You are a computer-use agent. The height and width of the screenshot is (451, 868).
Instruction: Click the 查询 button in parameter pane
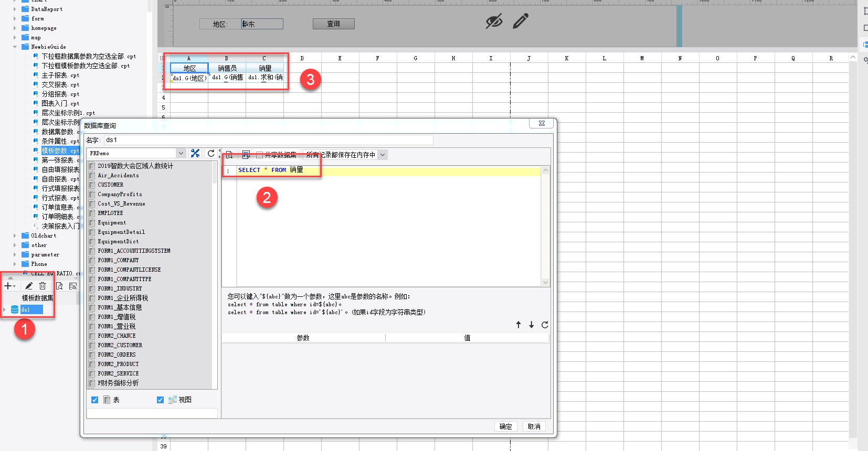pyautogui.click(x=334, y=24)
